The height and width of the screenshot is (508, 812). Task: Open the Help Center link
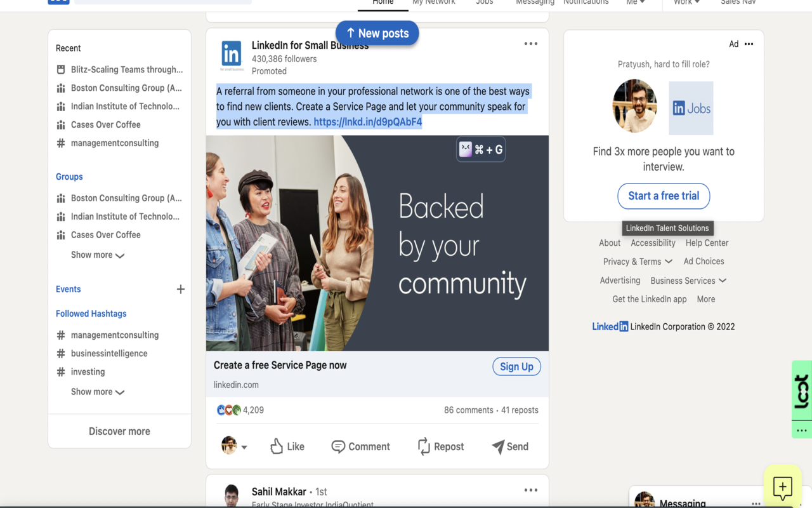tap(707, 243)
